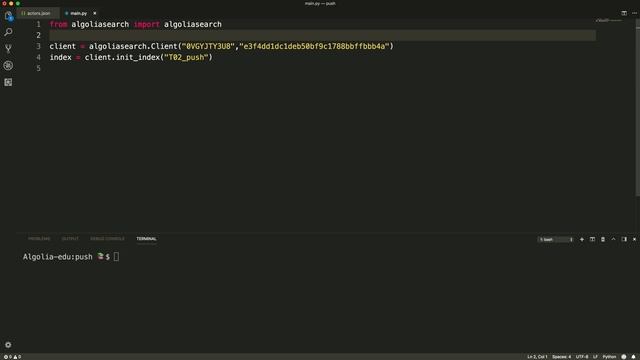Click init_index on line 4
640x360 pixels.
pos(138,58)
